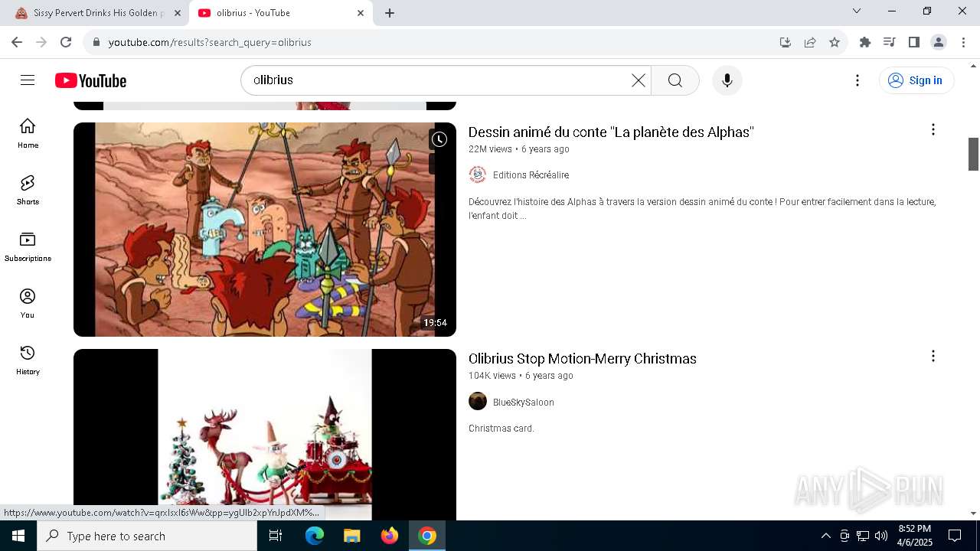The width and height of the screenshot is (980, 551).
Task: Click the Windows taskbar search box
Action: pos(147,536)
